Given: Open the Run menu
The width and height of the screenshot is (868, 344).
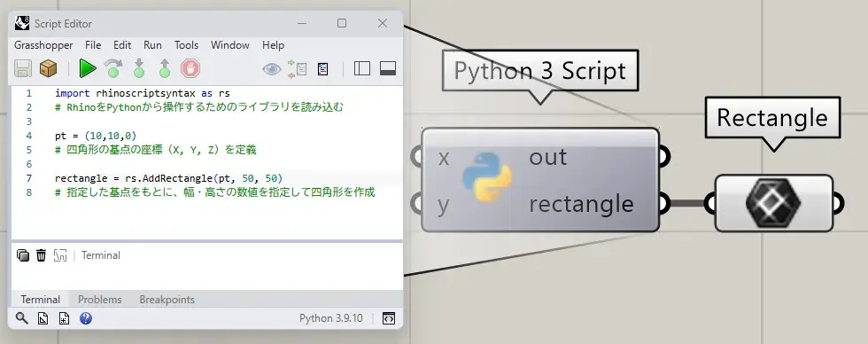Looking at the screenshot, I should click(152, 45).
